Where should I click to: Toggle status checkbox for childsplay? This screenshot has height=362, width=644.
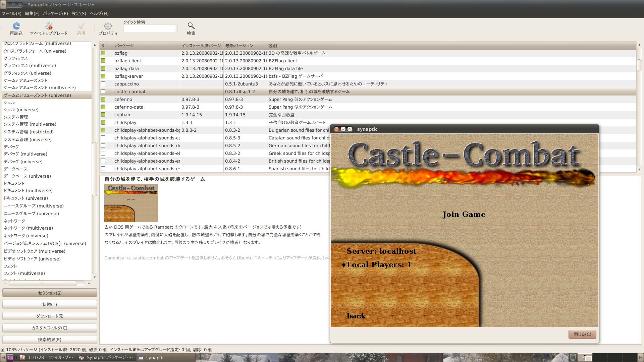[x=103, y=122]
